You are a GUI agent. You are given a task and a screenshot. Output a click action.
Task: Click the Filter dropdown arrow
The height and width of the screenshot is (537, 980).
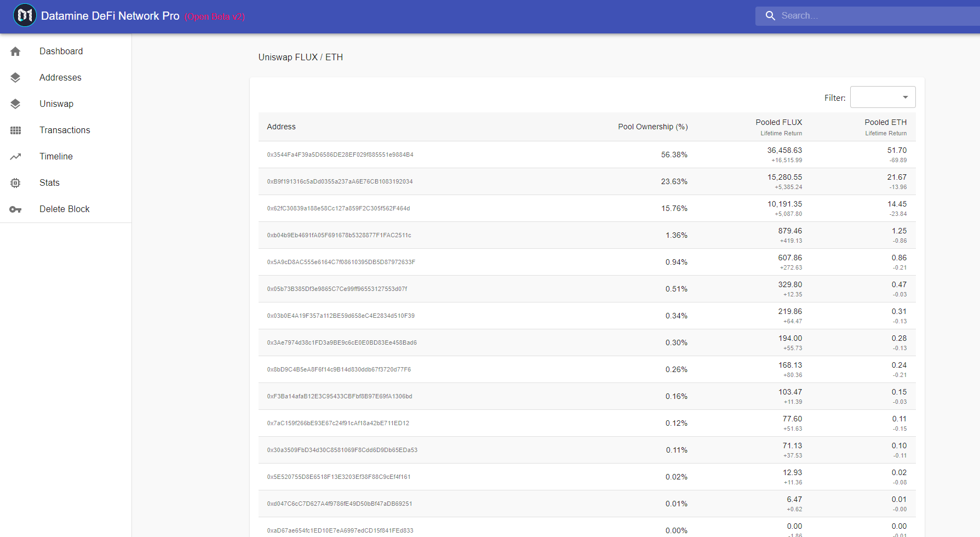[906, 97]
